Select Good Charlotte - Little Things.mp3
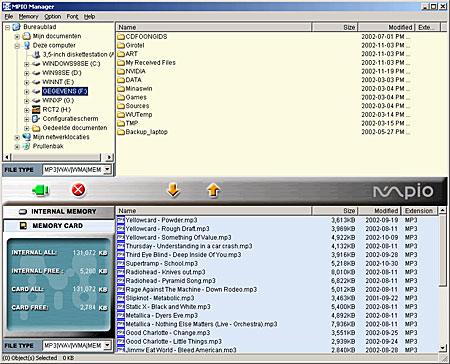 point(173,342)
